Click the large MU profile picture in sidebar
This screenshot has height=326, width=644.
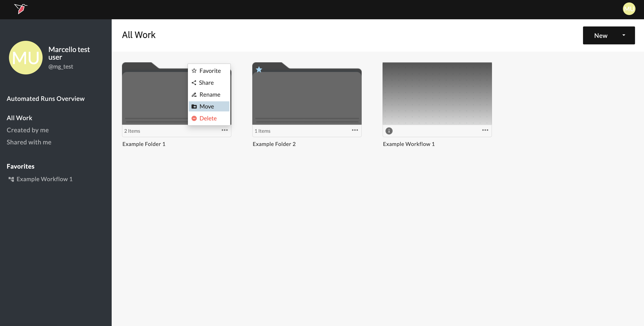pos(26,57)
